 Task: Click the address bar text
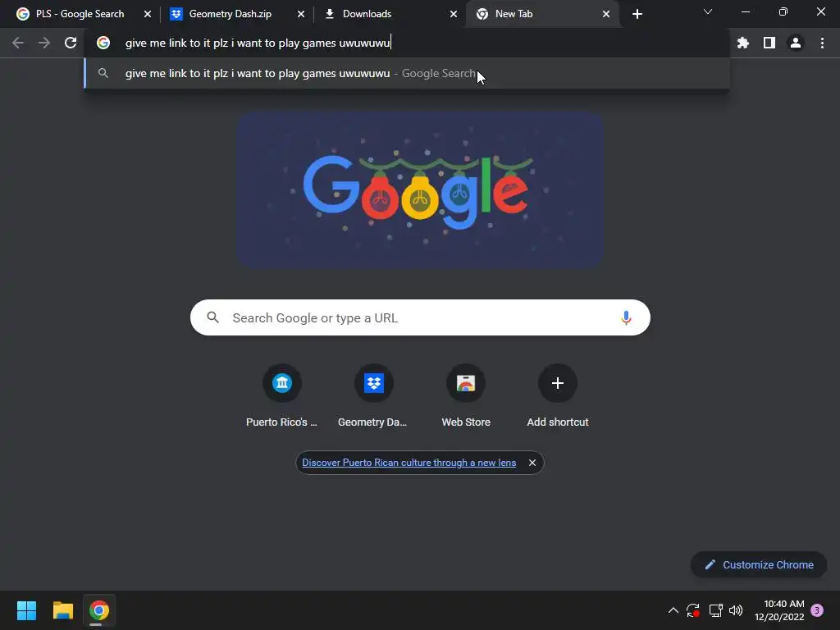coord(258,43)
